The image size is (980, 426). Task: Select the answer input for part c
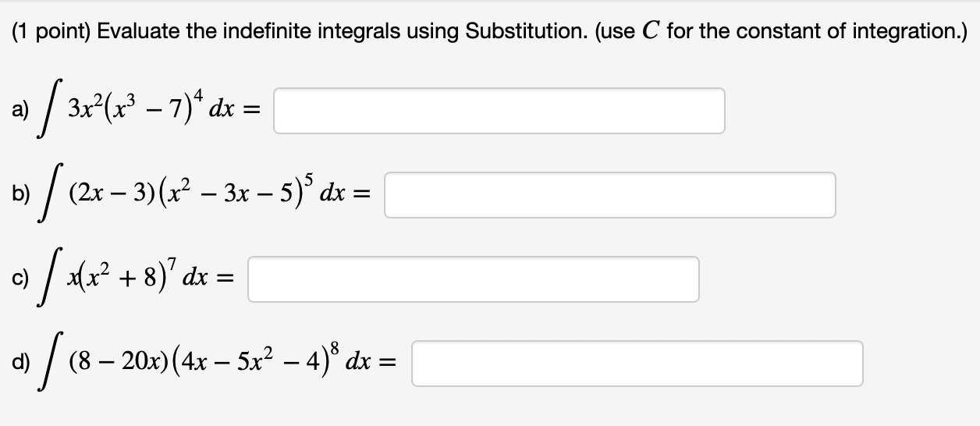click(x=474, y=279)
